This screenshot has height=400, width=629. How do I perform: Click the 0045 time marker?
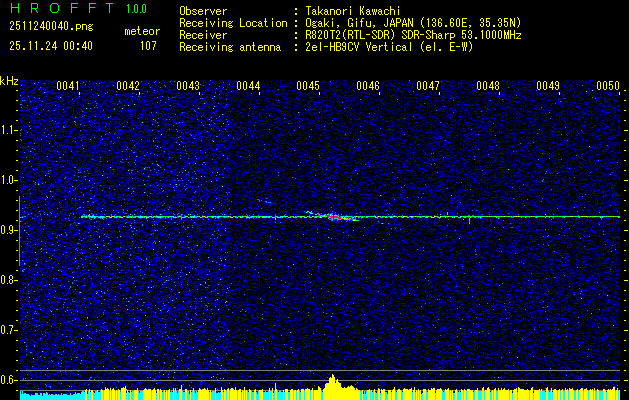tap(308, 86)
